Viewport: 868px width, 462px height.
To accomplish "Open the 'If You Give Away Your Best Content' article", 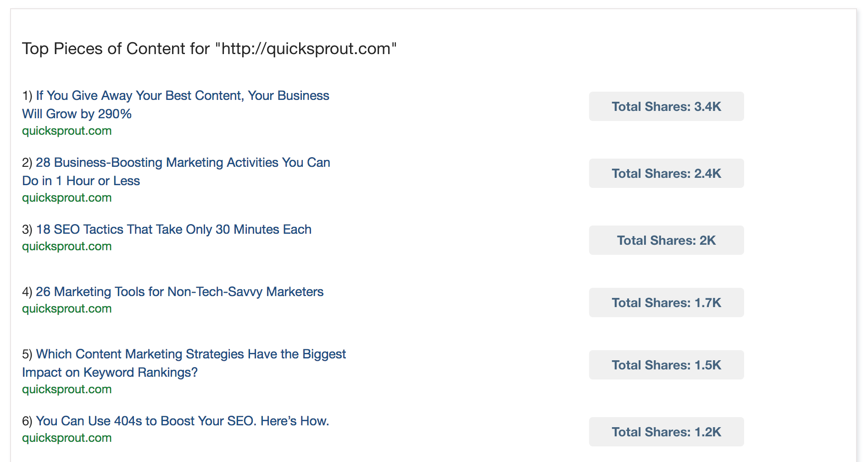I will point(182,96).
